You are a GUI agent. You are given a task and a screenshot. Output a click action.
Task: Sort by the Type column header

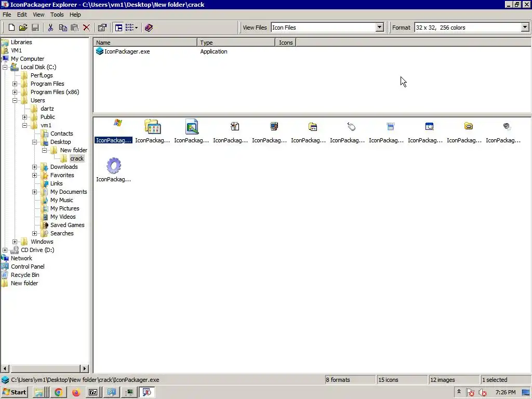pos(236,43)
